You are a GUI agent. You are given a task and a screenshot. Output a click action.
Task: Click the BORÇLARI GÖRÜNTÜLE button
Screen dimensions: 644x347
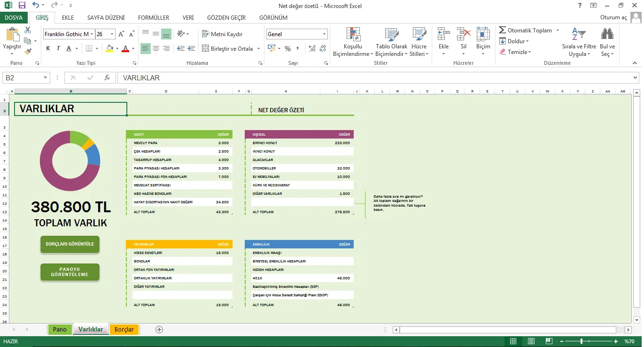click(70, 244)
